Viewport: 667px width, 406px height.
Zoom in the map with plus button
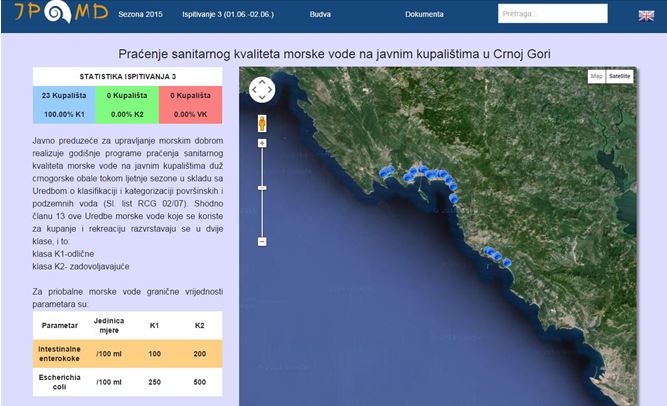tap(262, 143)
